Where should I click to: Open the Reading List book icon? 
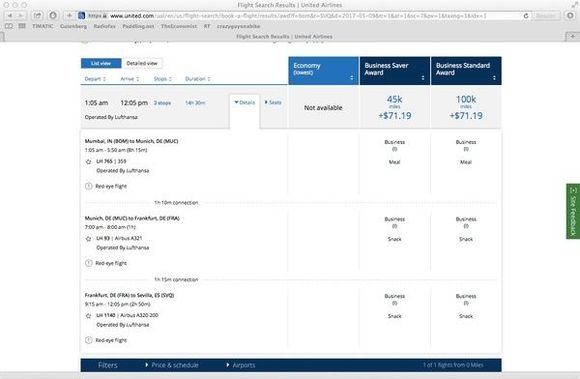pyautogui.click(x=9, y=26)
